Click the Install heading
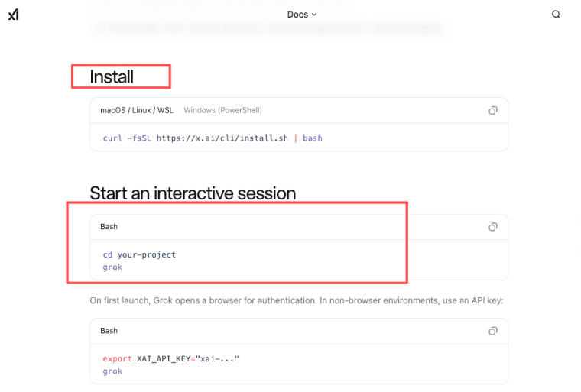Screen dimensions: 581x392 click(112, 76)
